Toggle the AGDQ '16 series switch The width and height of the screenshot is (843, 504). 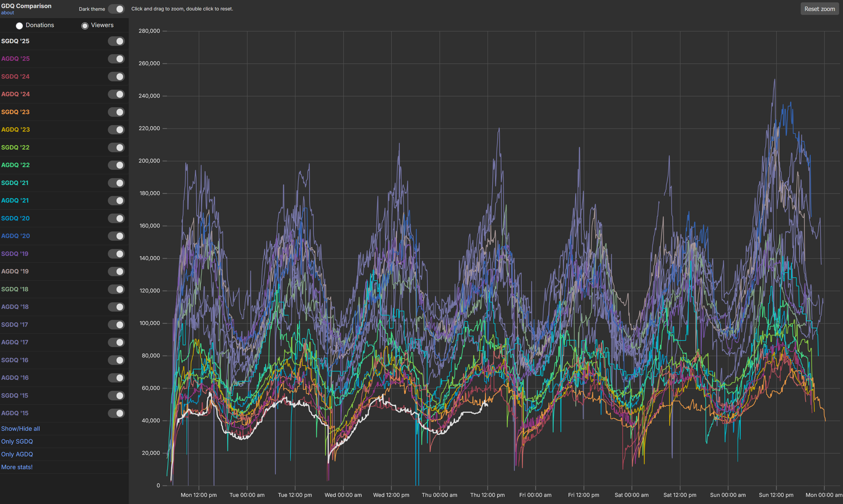click(116, 378)
